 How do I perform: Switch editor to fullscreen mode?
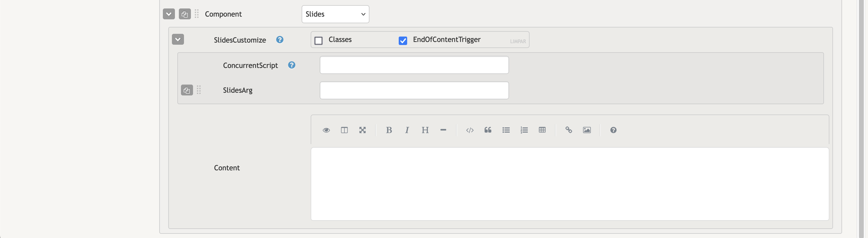[362, 130]
